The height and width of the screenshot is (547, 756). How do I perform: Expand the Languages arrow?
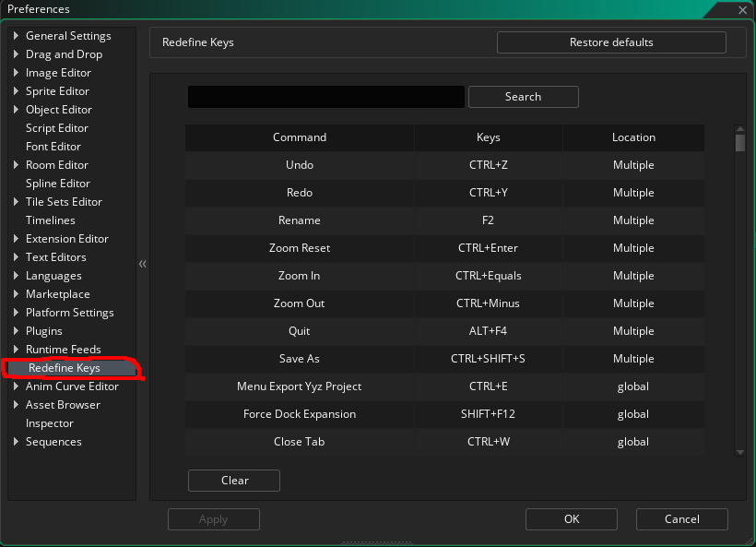click(x=16, y=276)
